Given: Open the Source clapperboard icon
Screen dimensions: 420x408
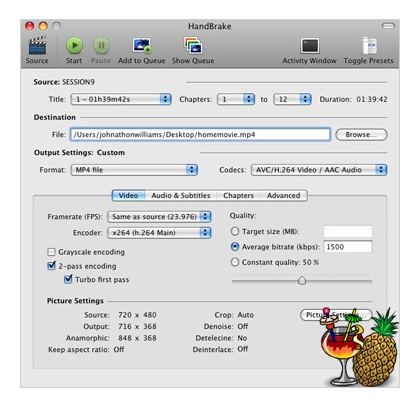Looking at the screenshot, I should 37,45.
